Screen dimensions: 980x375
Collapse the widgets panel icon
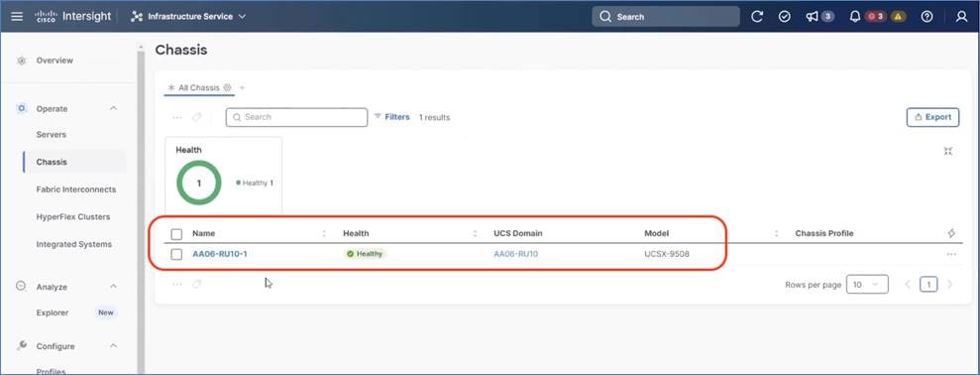click(x=948, y=151)
